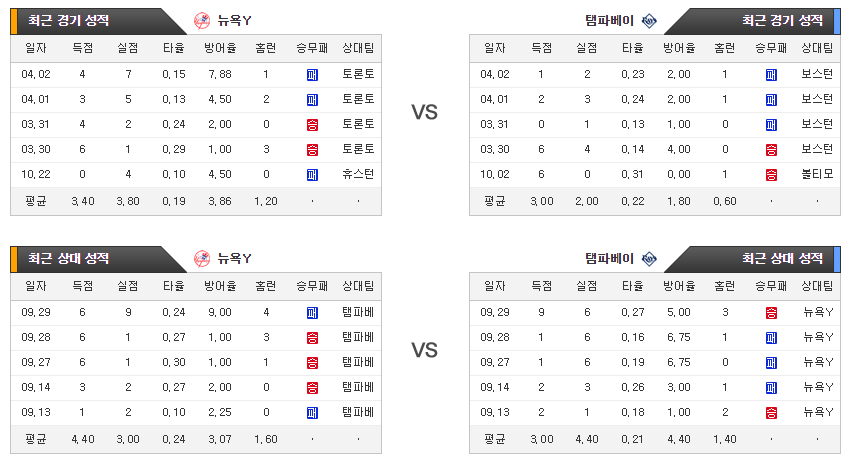Click the 09.29 date in Tampa Bay head-to-head table
Viewport: 853px width, 467px height.
click(495, 312)
